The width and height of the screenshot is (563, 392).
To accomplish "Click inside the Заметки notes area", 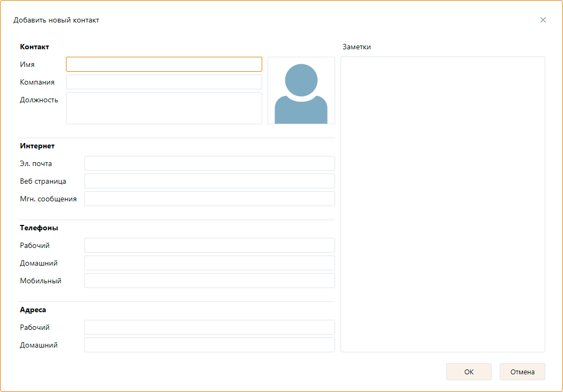I will (x=442, y=204).
